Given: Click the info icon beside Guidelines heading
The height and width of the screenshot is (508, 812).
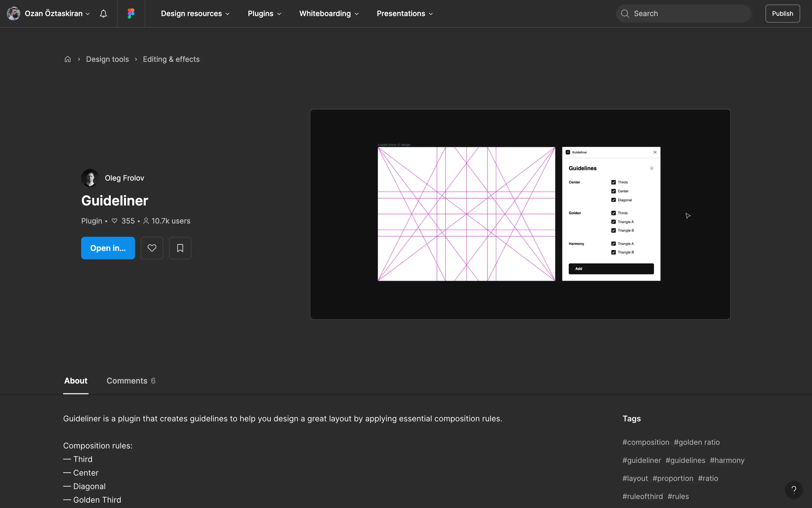Looking at the screenshot, I should pyautogui.click(x=652, y=168).
